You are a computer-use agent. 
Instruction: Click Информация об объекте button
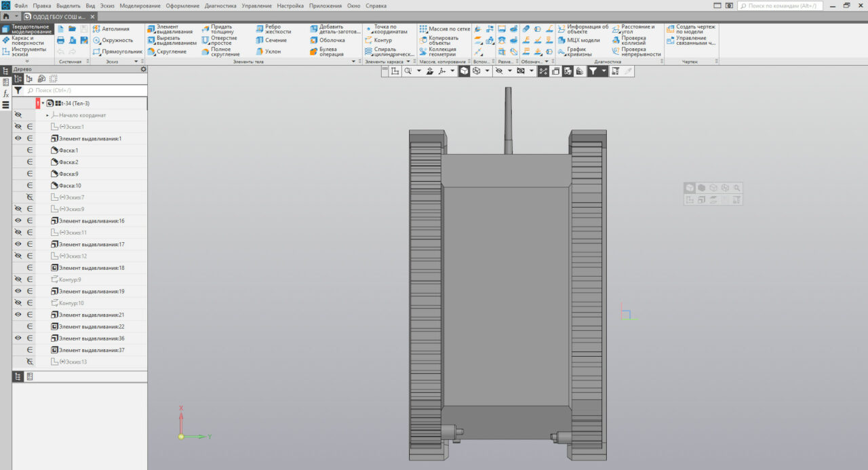(582, 29)
